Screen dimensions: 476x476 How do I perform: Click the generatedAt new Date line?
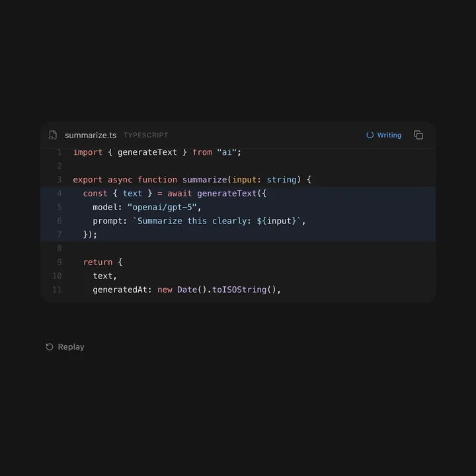click(186, 290)
